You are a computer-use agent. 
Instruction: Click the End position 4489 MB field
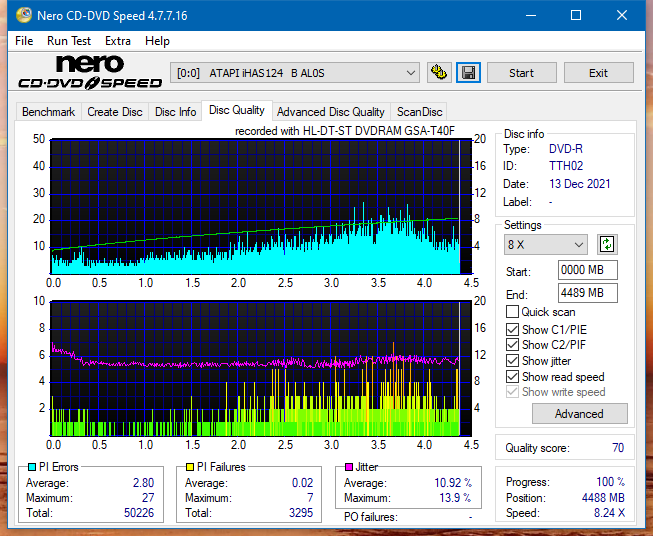click(587, 293)
